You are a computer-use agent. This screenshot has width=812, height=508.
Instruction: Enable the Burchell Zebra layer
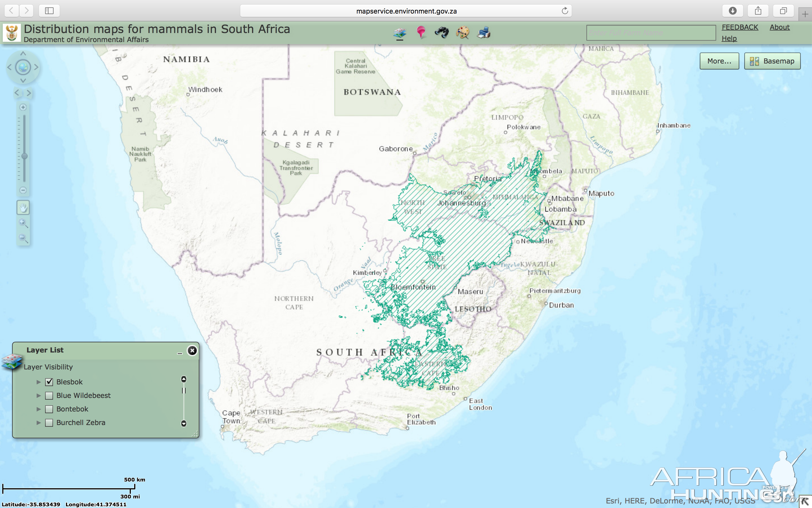click(x=49, y=423)
